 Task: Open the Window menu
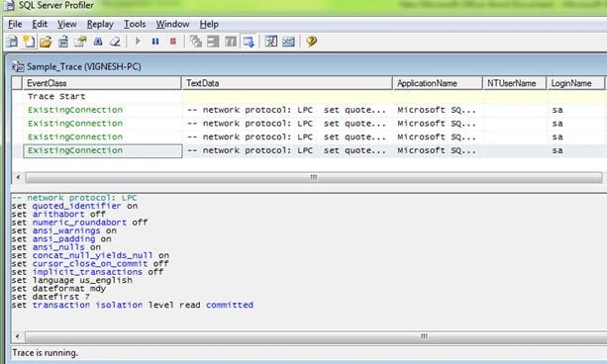(x=172, y=24)
